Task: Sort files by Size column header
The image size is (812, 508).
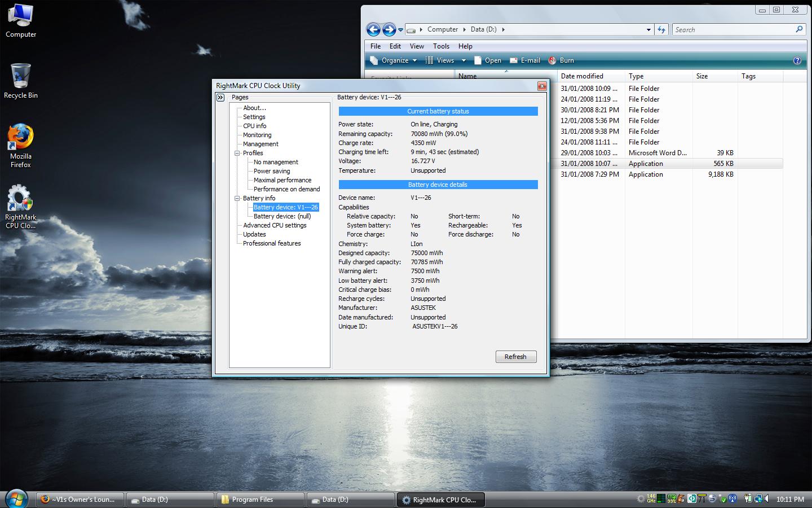Action: click(715, 76)
